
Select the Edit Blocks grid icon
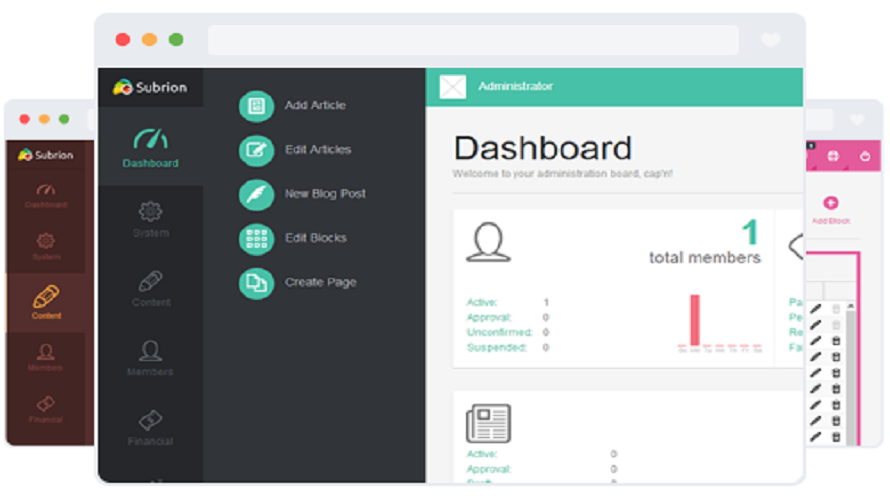pos(256,238)
